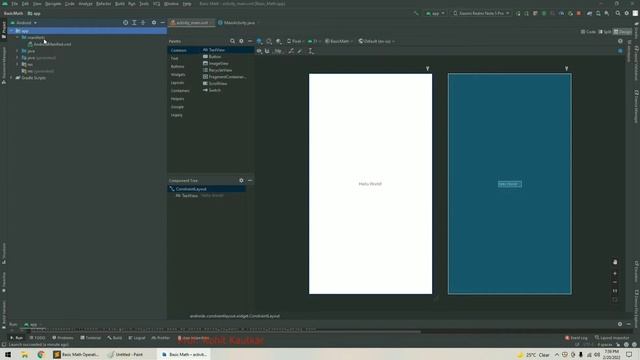
Task: Open the Tools menu
Action: [x=144, y=4]
